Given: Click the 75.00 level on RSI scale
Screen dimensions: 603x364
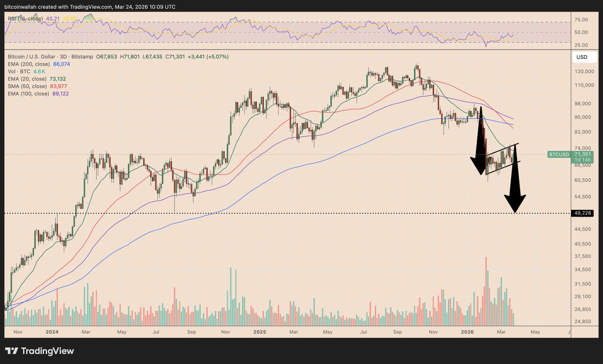Looking at the screenshot, I should [581, 20].
